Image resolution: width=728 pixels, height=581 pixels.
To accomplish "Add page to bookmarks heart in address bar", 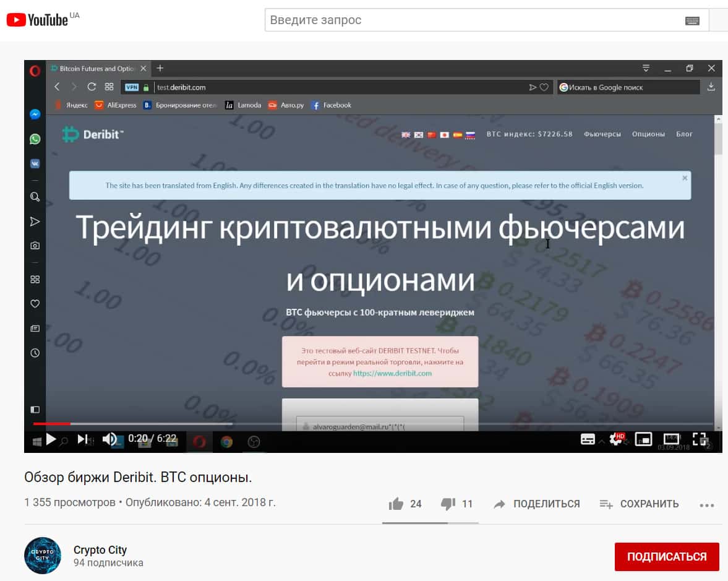I will 544,87.
